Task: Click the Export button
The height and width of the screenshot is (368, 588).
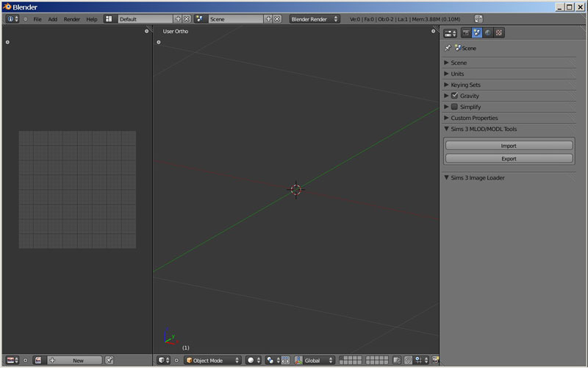Action: point(509,158)
